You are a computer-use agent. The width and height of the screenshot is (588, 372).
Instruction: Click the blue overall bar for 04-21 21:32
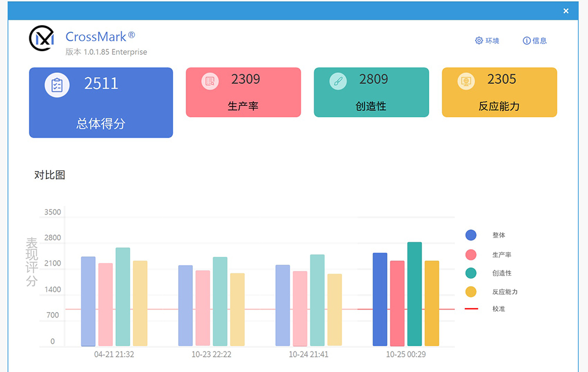coord(89,301)
